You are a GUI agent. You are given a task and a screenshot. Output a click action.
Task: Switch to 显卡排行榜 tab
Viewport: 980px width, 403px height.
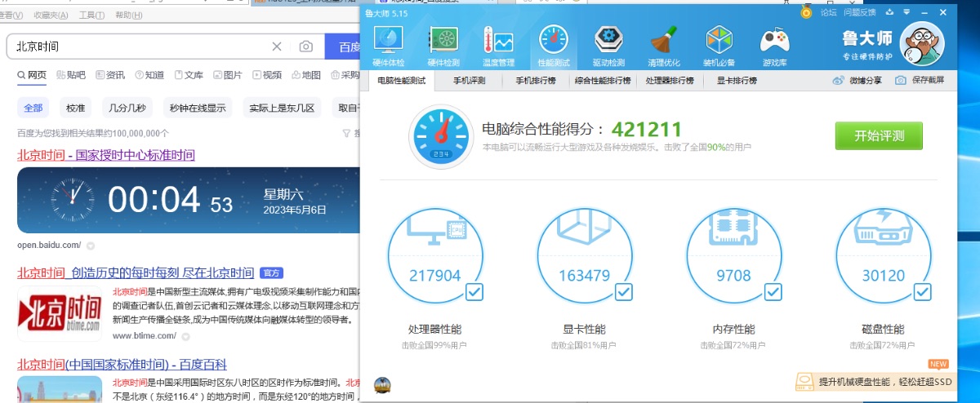737,81
